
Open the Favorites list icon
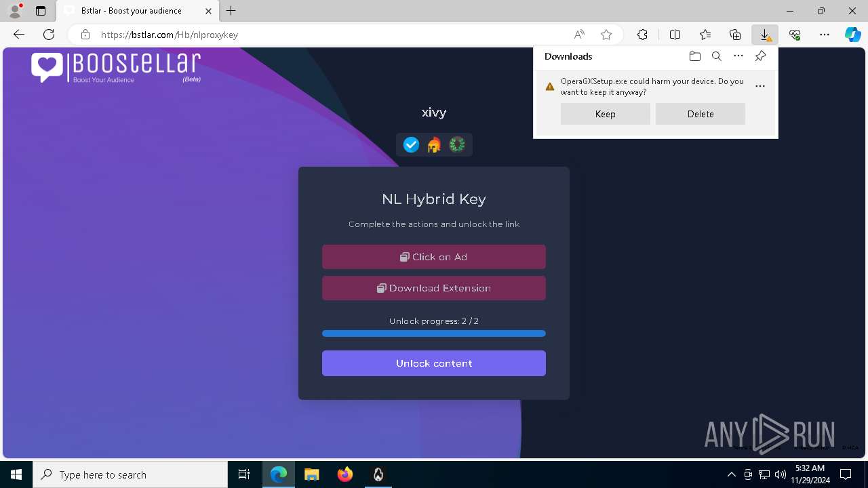click(x=705, y=35)
